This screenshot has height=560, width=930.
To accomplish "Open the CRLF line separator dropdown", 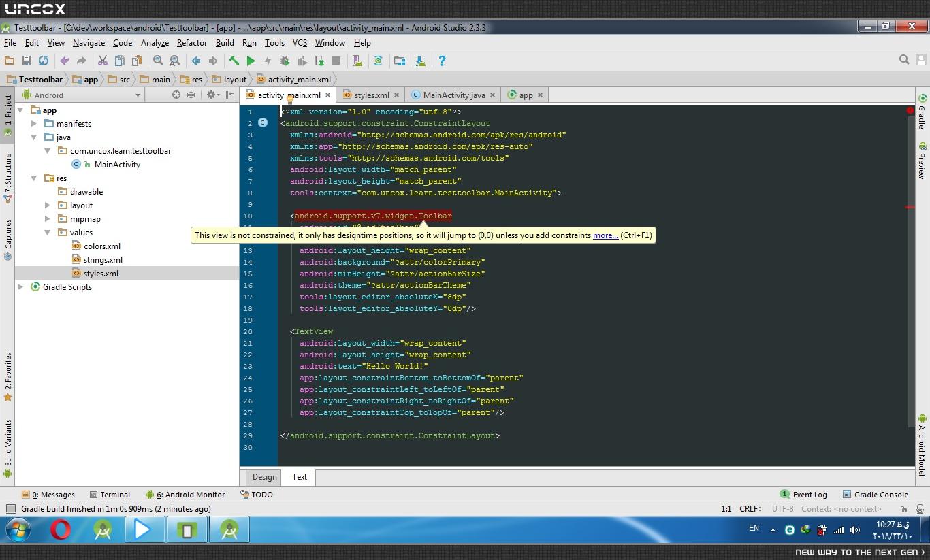I will (751, 509).
